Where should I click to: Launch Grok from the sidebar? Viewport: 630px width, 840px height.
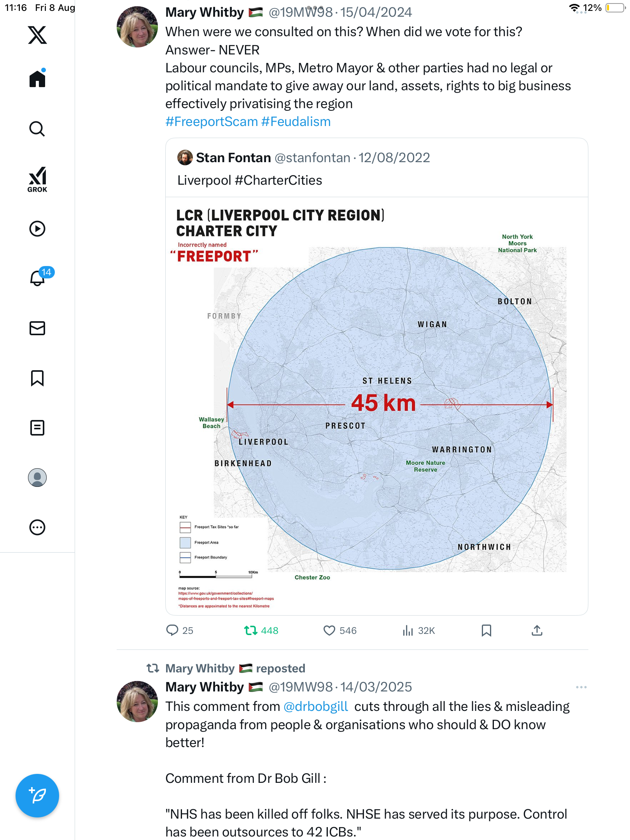point(37,180)
